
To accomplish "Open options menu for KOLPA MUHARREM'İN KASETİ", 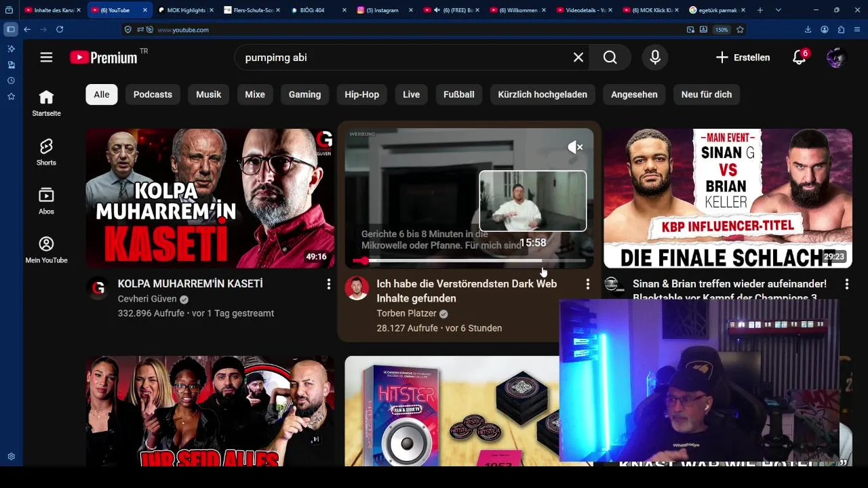I will [x=329, y=284].
